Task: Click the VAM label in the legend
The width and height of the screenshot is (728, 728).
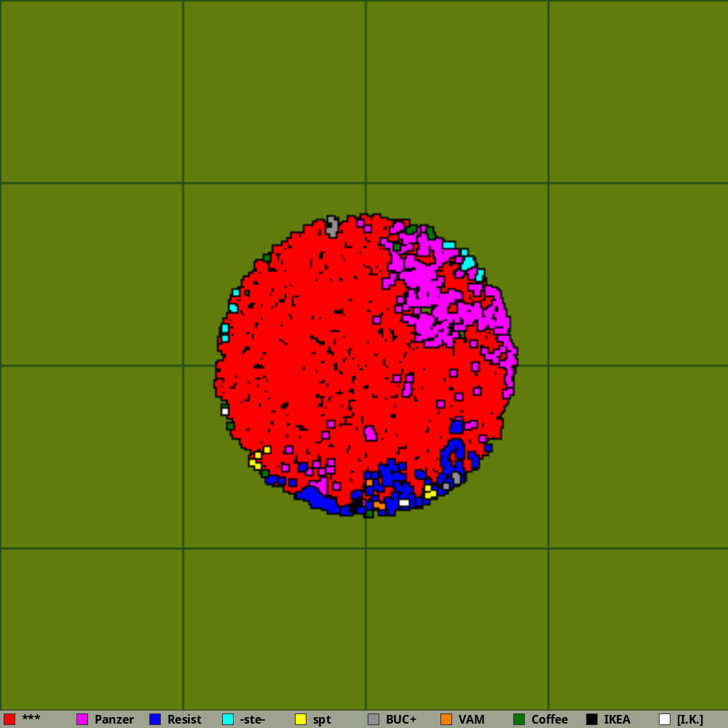Action: coord(471,719)
